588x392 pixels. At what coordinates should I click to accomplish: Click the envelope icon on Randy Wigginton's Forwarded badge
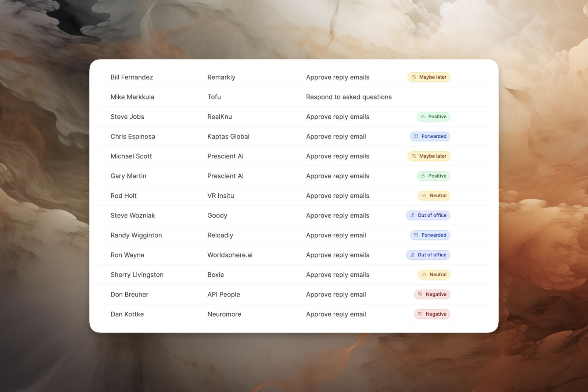(416, 235)
